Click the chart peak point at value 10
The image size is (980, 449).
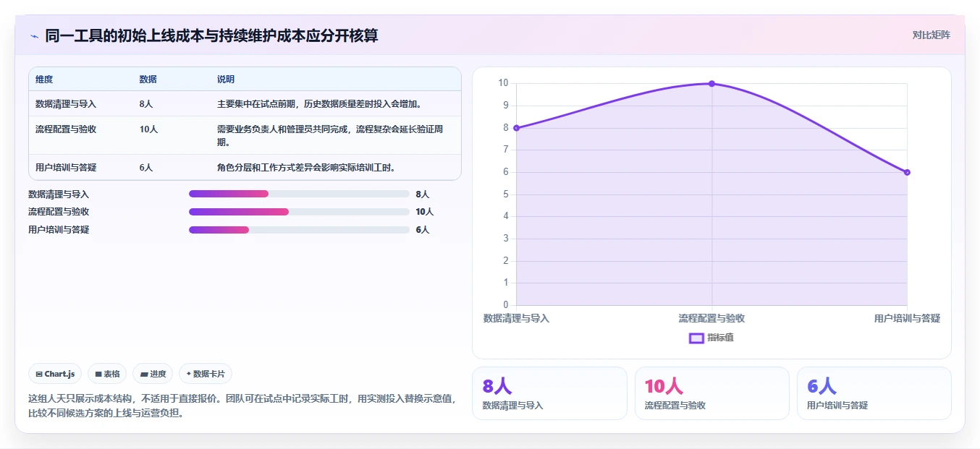711,84
